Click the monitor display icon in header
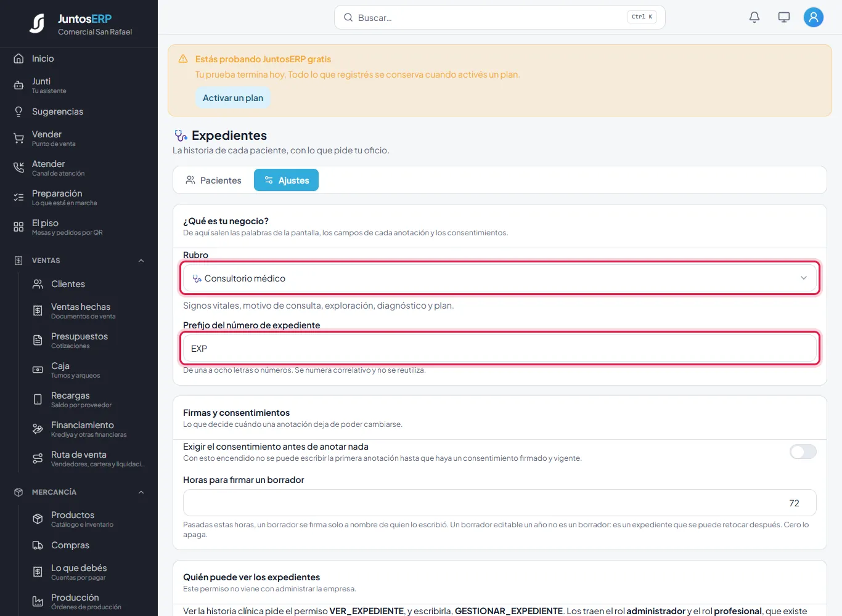This screenshot has height=616, width=842. tap(784, 17)
